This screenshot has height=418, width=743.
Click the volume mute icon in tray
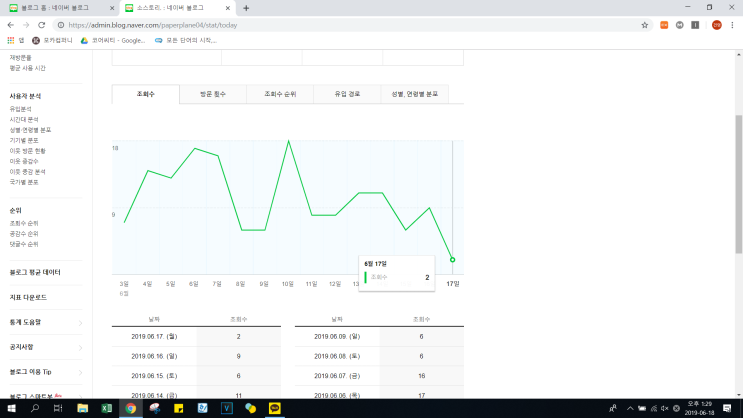664,408
